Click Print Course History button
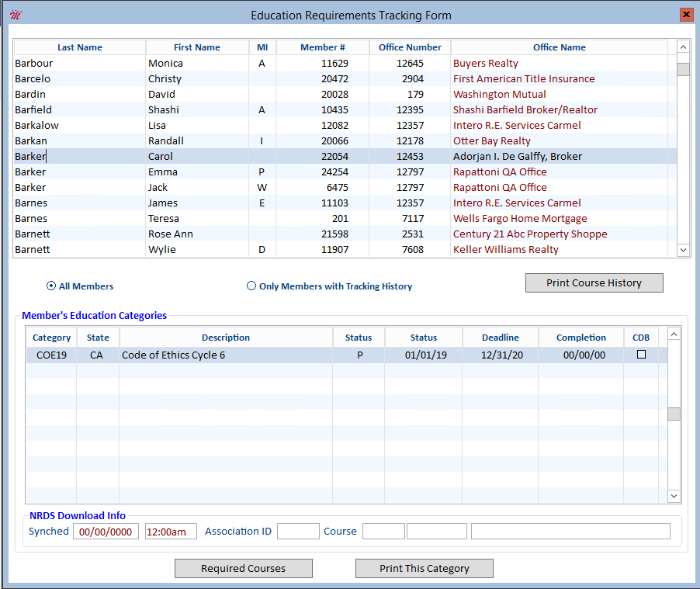The height and width of the screenshot is (589, 700). click(594, 283)
